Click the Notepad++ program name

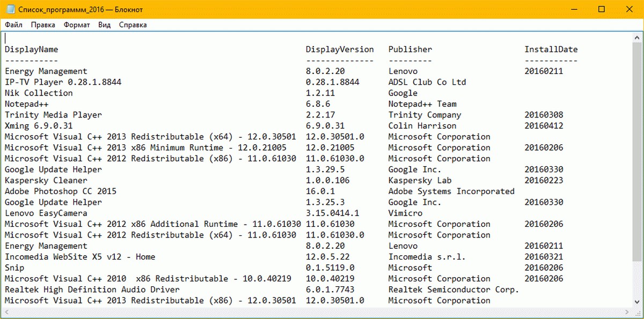coord(27,104)
